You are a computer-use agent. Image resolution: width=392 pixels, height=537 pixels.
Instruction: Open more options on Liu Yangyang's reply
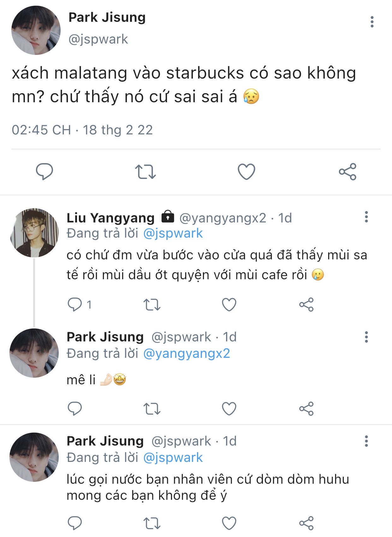pyautogui.click(x=366, y=217)
